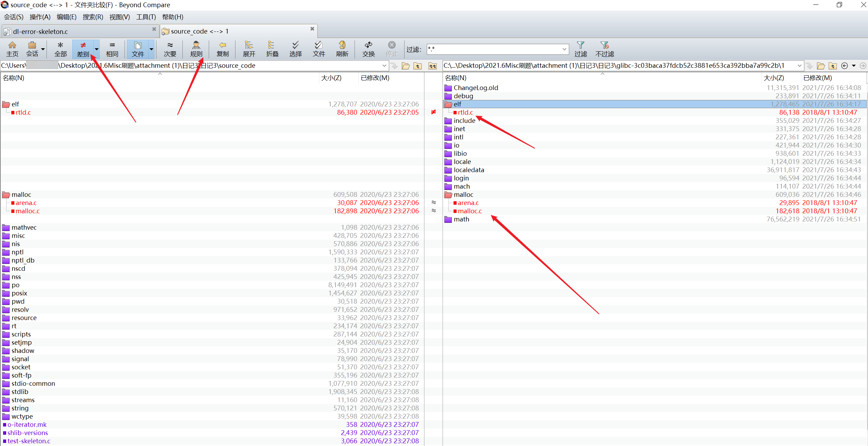The height and width of the screenshot is (446, 868).
Task: Click the 不过滤 remove-filter icon
Action: [x=605, y=49]
